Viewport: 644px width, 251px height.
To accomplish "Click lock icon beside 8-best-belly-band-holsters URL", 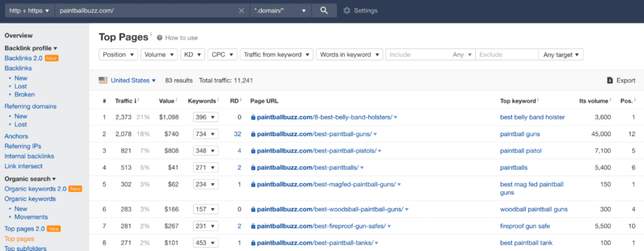I will coord(253,117).
